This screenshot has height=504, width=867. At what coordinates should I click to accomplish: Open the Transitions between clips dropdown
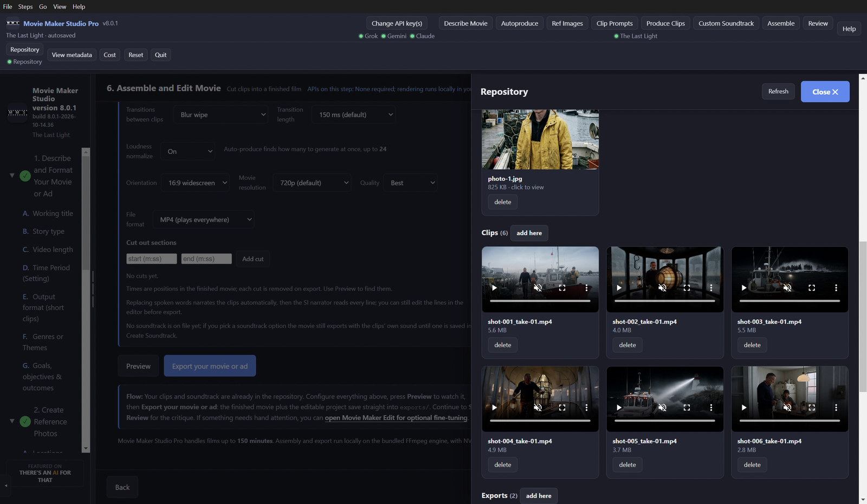coord(221,115)
